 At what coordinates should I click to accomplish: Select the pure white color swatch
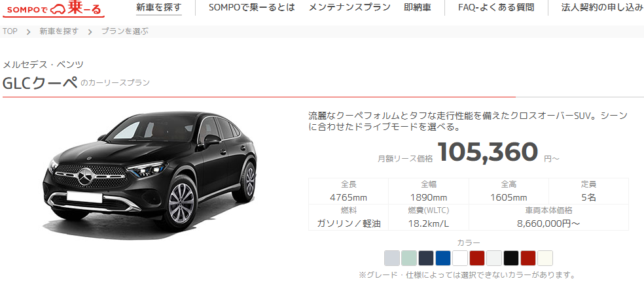(x=460, y=258)
